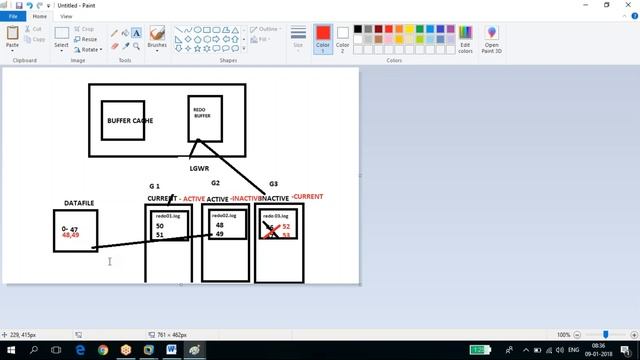Open Task View on taskbar

tap(56, 350)
